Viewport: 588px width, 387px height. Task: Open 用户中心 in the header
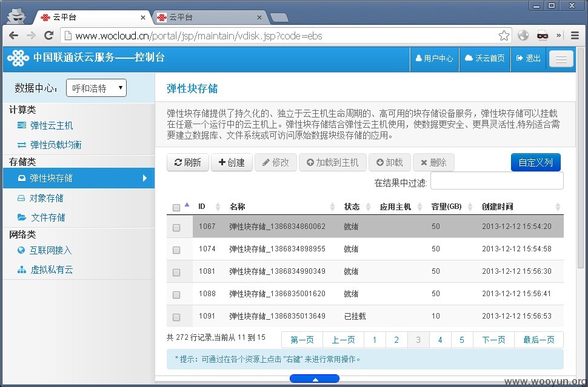point(434,58)
